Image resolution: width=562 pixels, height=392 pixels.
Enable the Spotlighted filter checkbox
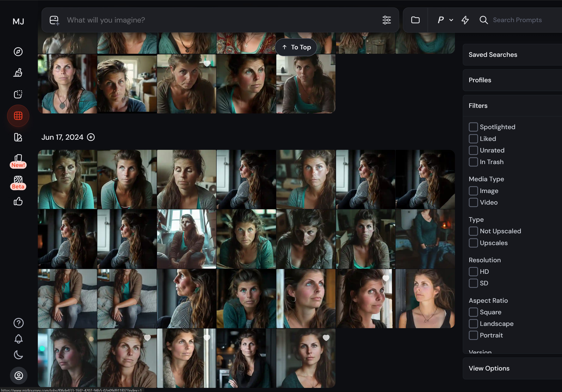[x=473, y=127]
